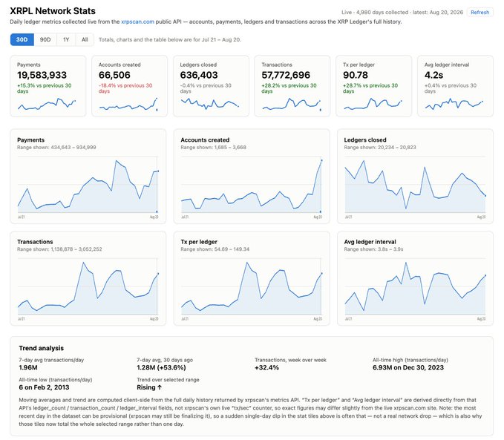Click the Avg ledger interval value 4.2s

pyautogui.click(x=433, y=75)
